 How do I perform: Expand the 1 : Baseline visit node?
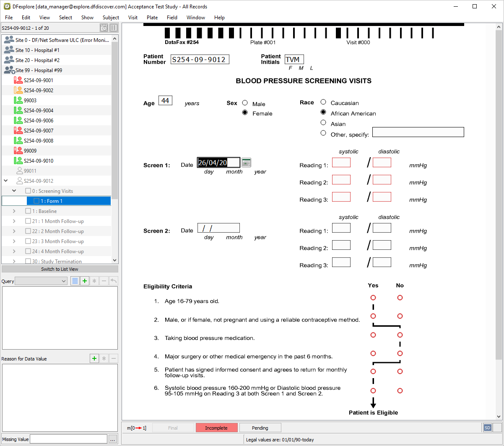[14, 211]
